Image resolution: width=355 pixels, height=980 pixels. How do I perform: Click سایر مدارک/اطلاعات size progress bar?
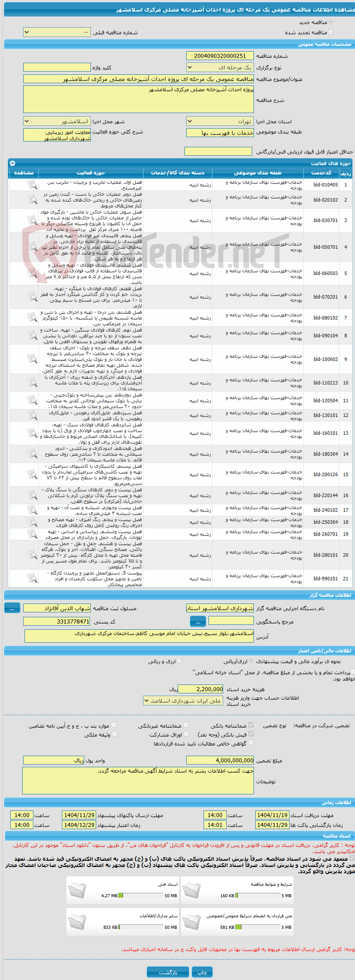141,927
